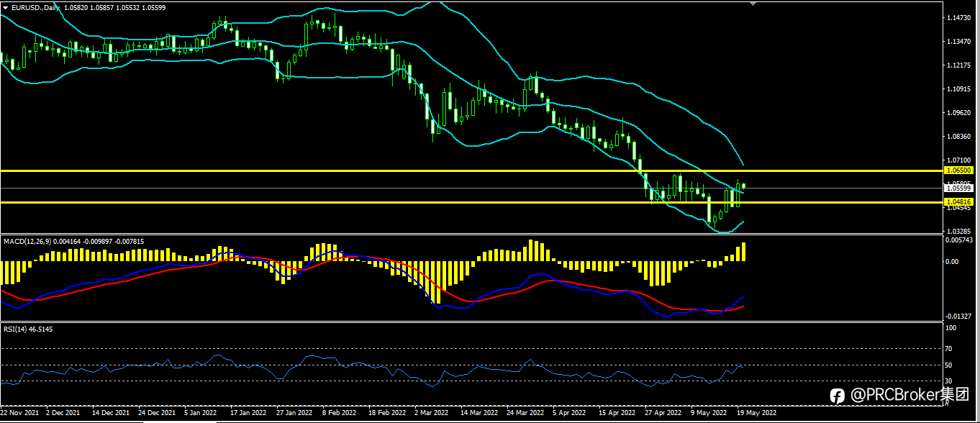Click the RSI(14) 46.5145 indicator label

point(28,329)
